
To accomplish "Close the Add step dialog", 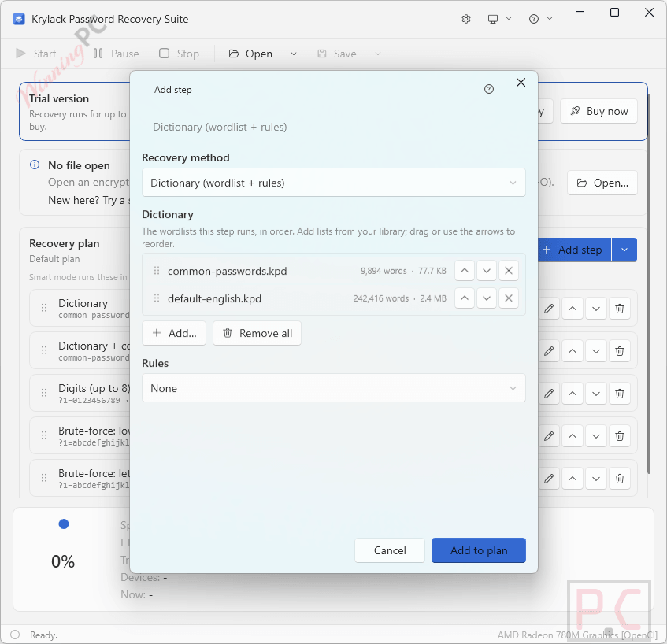I will pos(521,83).
